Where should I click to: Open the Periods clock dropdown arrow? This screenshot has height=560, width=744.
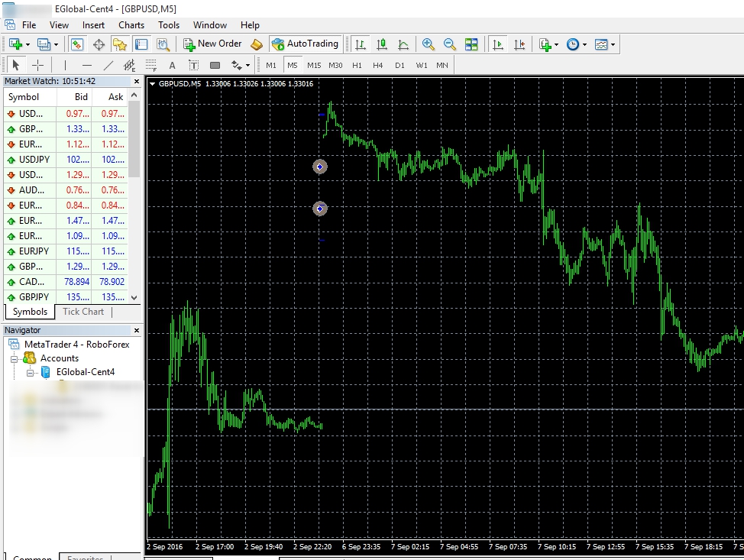tap(584, 44)
